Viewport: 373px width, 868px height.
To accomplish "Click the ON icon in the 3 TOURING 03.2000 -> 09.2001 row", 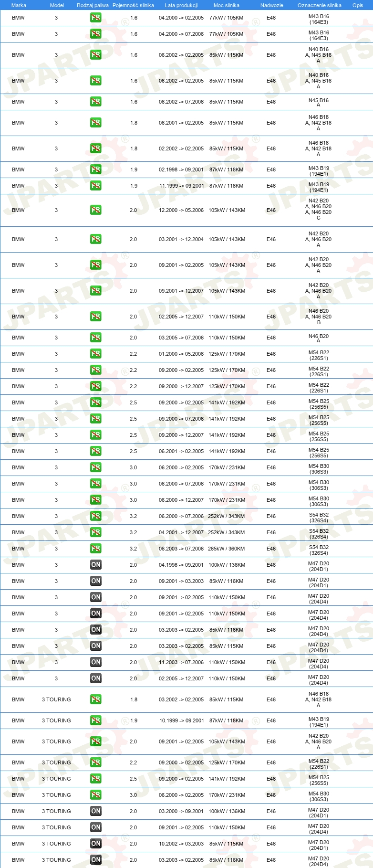I will coord(96,811).
